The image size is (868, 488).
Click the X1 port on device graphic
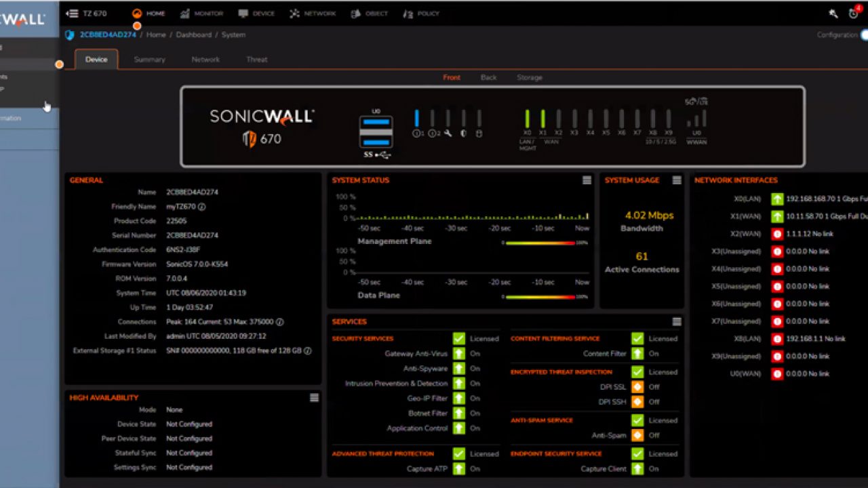pos(543,119)
